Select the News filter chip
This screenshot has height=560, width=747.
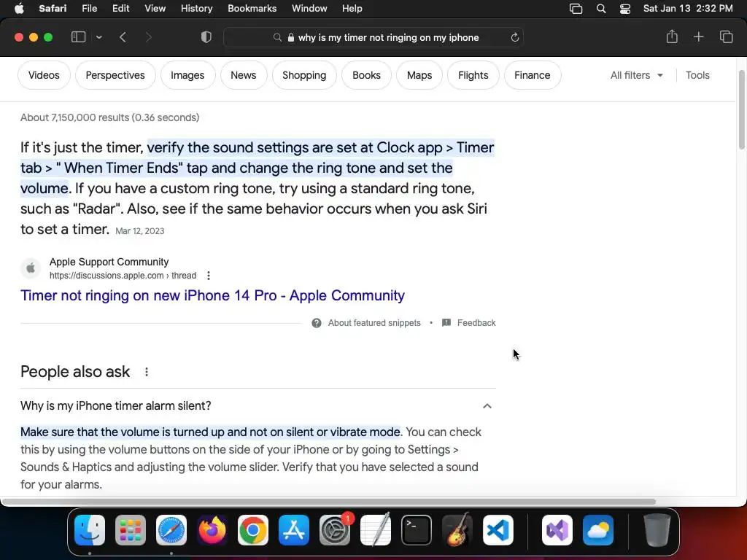(244, 75)
